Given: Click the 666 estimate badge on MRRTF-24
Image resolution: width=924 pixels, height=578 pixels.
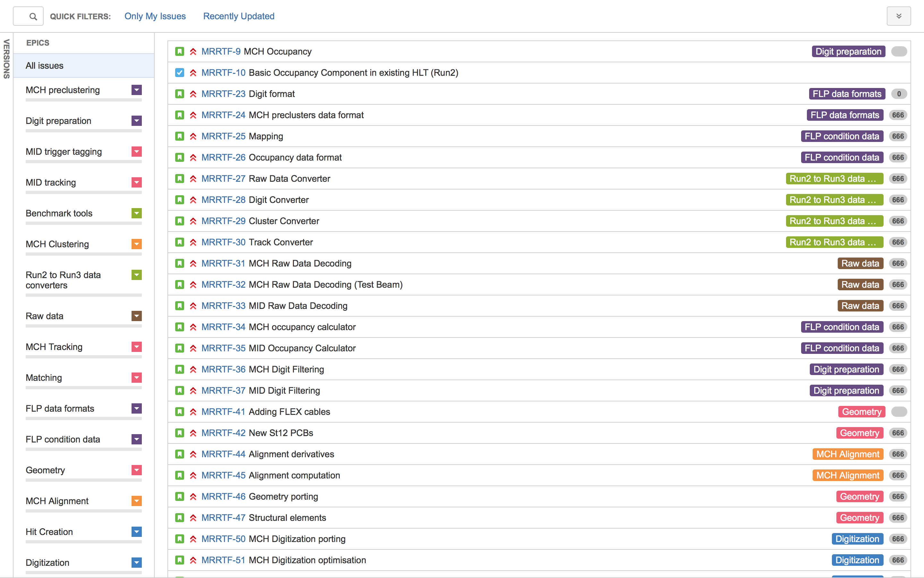Looking at the screenshot, I should tap(898, 115).
